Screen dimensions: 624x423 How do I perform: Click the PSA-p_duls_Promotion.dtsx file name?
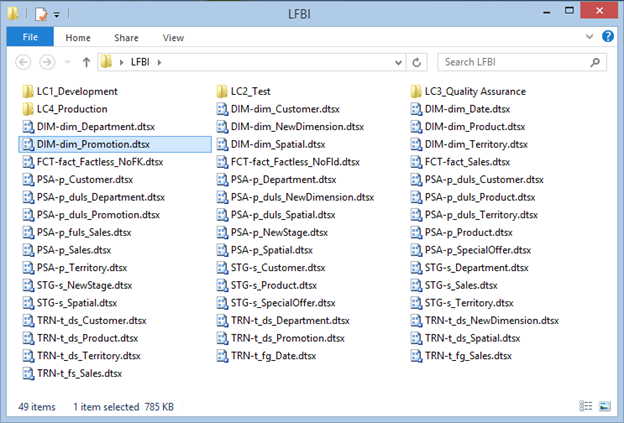[x=98, y=215]
